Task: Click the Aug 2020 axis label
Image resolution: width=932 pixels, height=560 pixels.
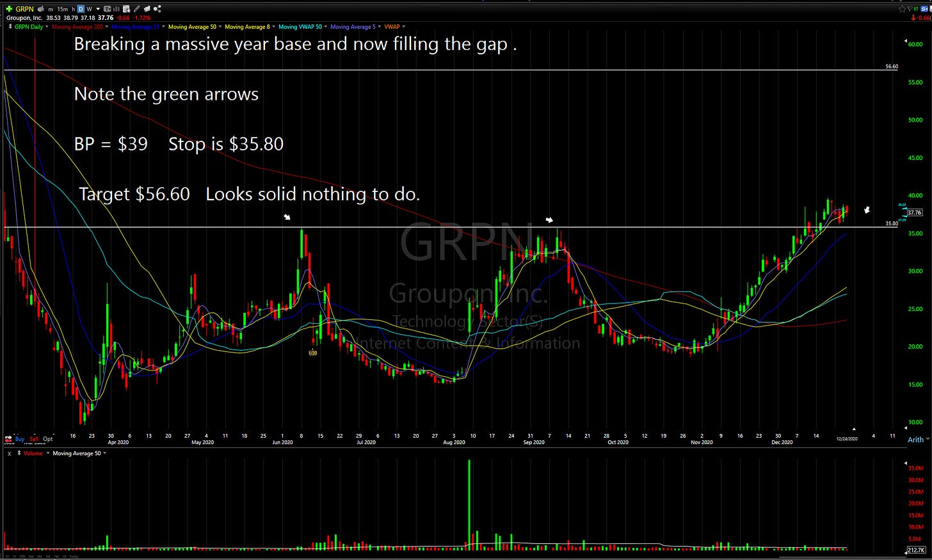Action: (x=454, y=442)
